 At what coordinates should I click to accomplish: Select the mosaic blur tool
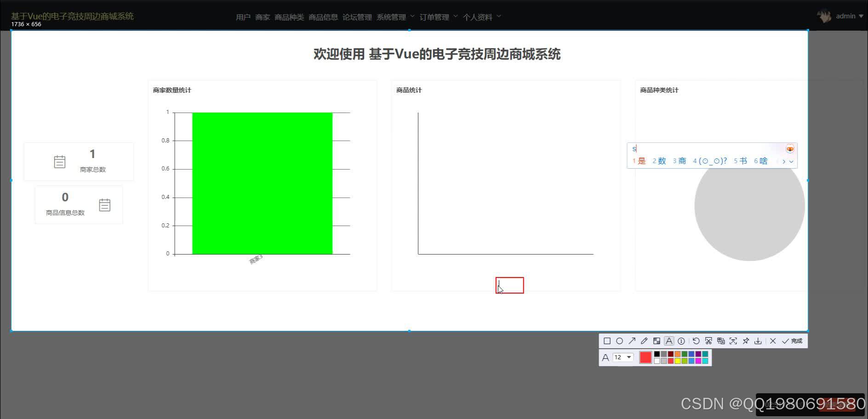(x=657, y=341)
